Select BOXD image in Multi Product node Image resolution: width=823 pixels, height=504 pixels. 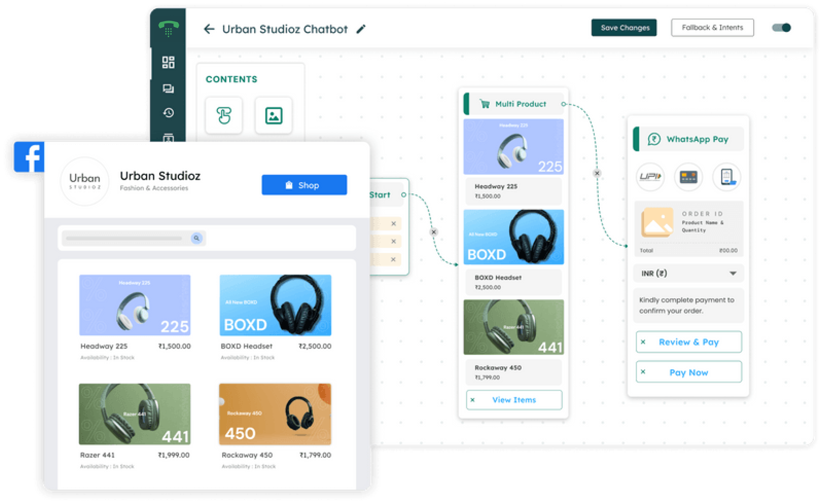coord(514,237)
